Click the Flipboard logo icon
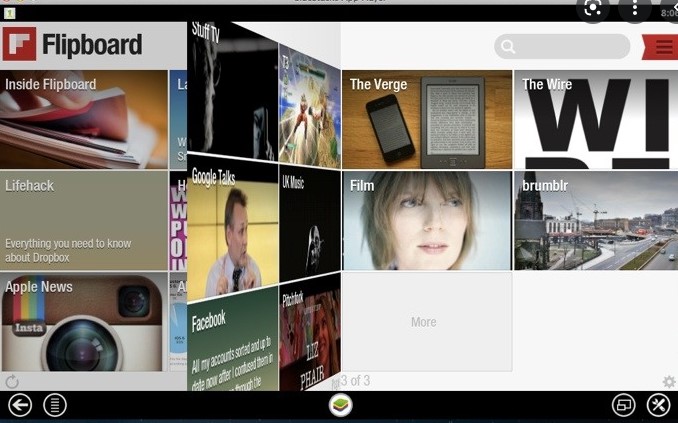 pos(19,44)
